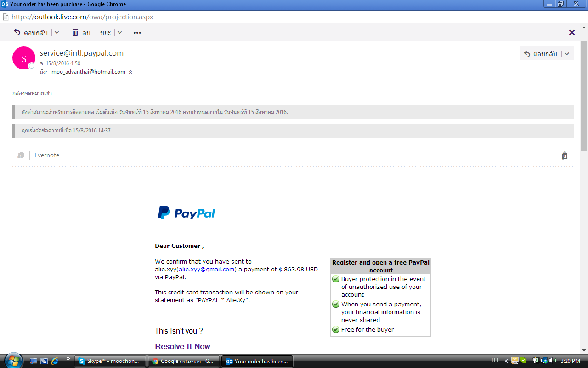Click the scrollbar down arrow

coord(584,351)
